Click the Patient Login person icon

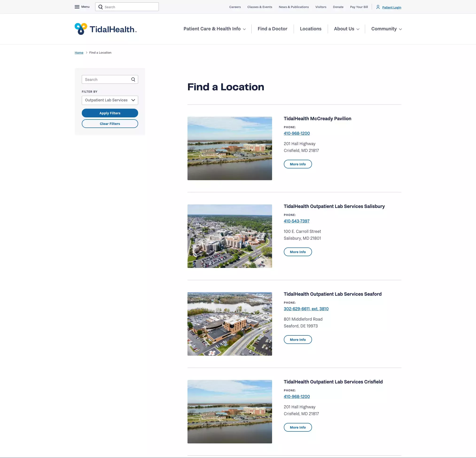[378, 7]
